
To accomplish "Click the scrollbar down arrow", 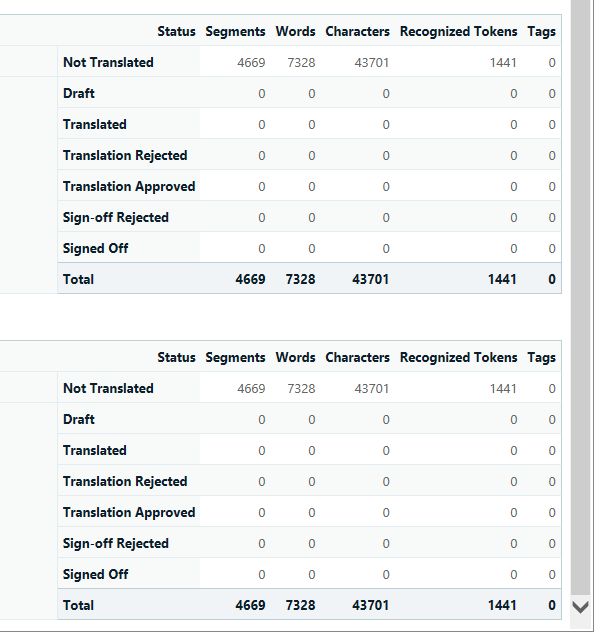I will click(x=581, y=607).
